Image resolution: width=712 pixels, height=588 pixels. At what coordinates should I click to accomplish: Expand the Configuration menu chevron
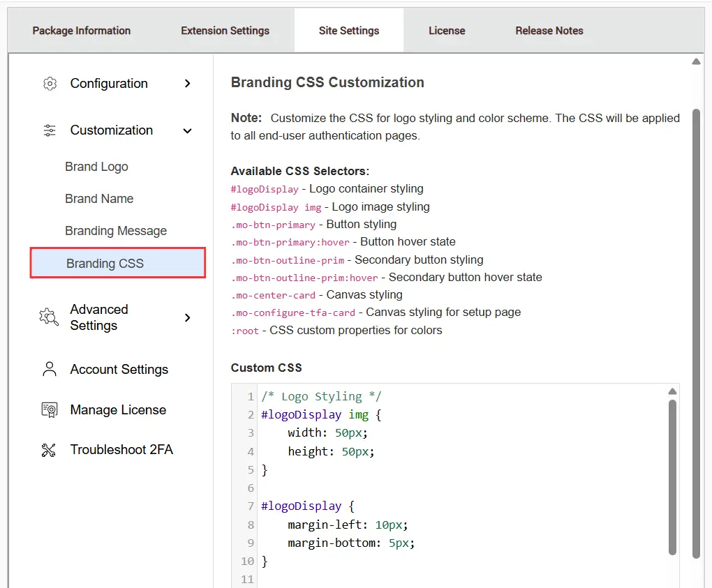point(187,84)
